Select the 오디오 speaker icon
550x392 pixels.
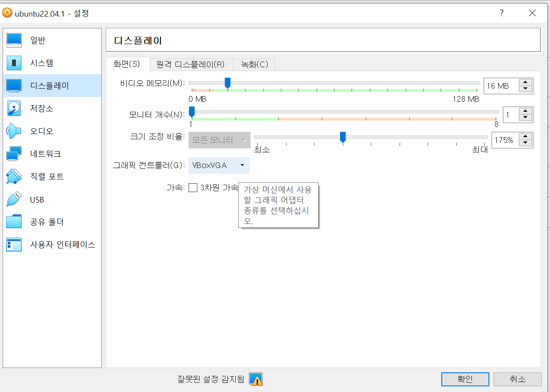[14, 131]
